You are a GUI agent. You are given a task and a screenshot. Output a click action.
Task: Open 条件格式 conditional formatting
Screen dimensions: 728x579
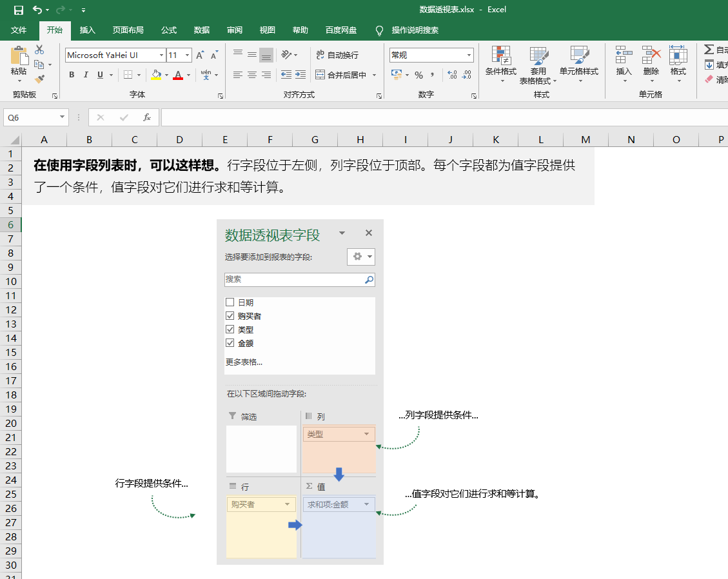point(500,64)
